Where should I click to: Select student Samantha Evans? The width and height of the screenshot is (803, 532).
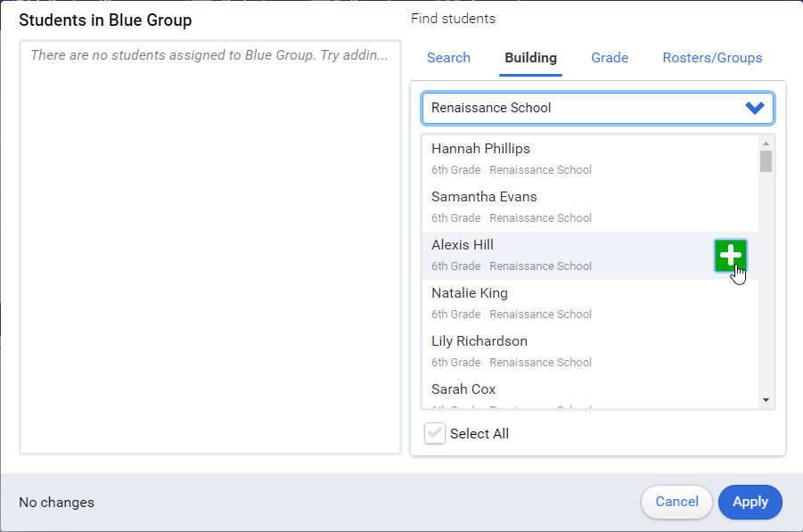590,208
